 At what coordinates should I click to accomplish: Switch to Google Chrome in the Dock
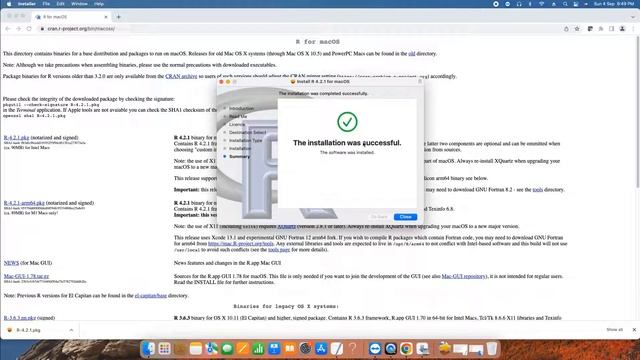406,349
